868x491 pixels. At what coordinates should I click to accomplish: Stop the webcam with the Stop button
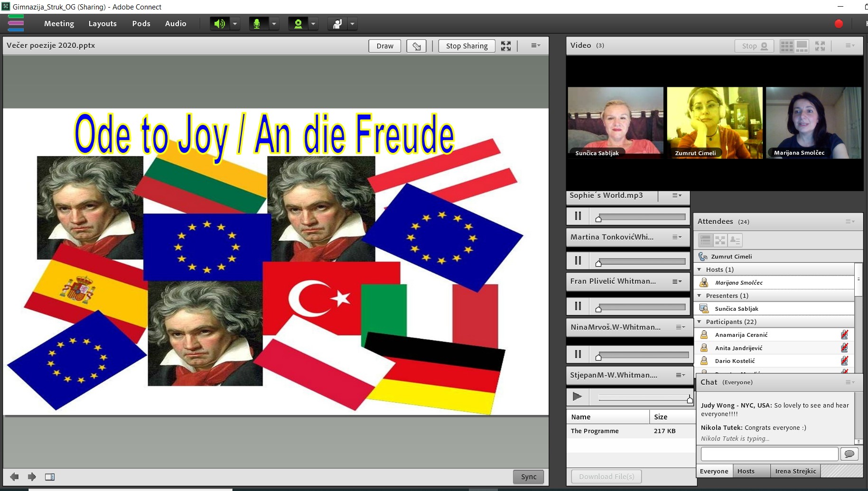pos(754,46)
